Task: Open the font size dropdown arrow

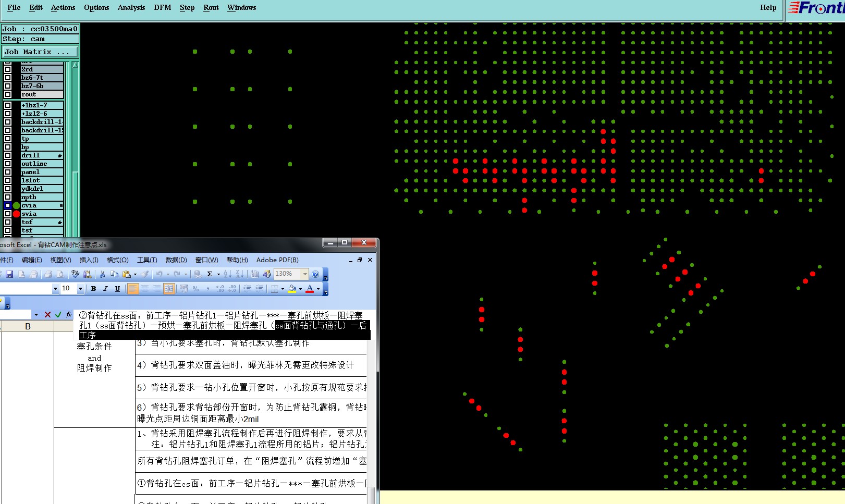Action: [x=80, y=289]
